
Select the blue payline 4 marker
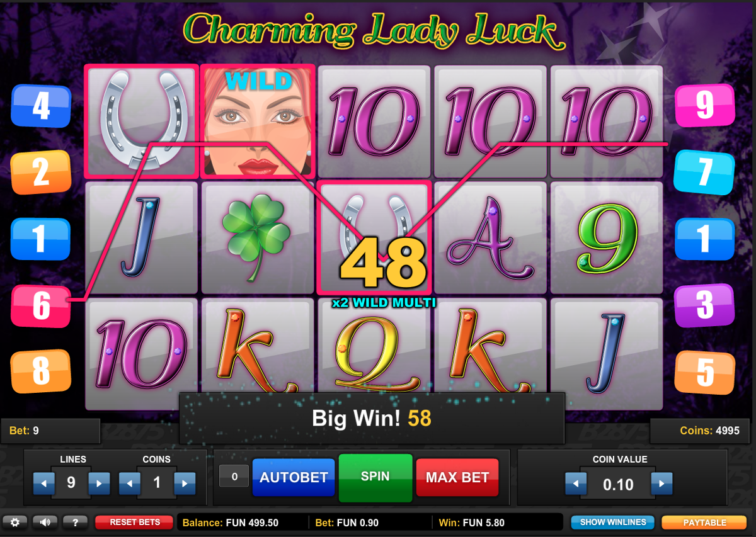41,106
